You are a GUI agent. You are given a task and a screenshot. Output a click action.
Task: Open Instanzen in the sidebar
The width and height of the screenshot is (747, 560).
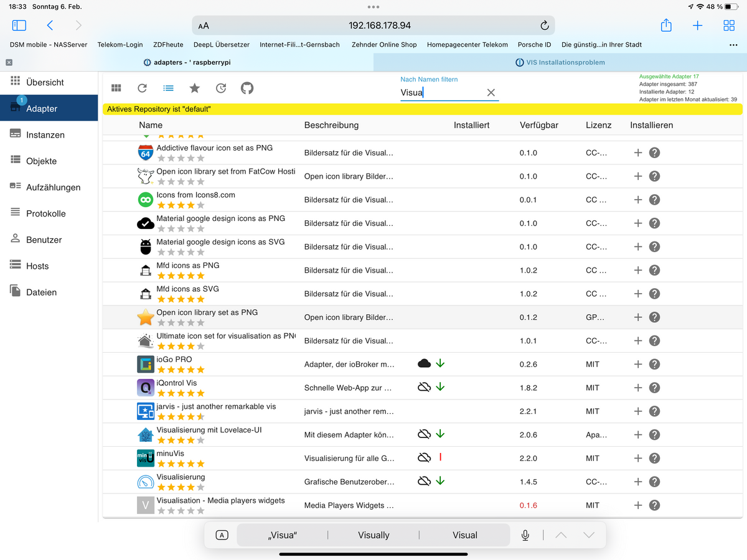click(x=45, y=135)
